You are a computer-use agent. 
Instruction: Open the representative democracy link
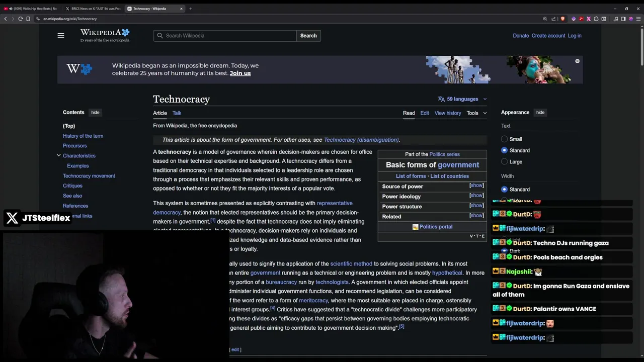tap(335, 203)
